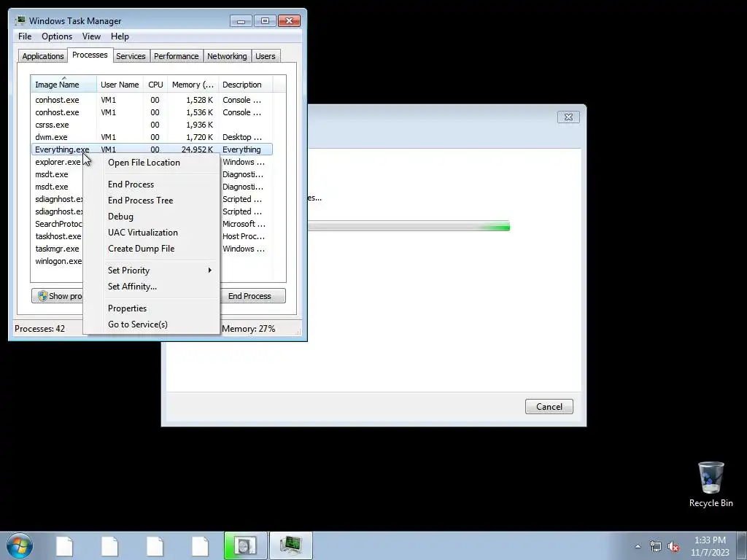Open the File menu
747x560 pixels.
[x=25, y=36]
